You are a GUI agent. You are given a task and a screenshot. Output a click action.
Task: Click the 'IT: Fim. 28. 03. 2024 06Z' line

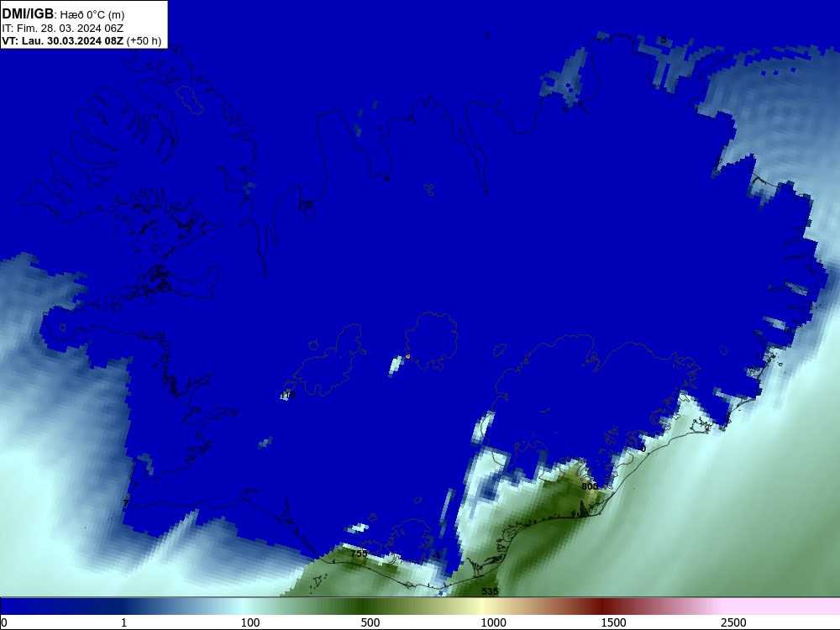tap(63, 29)
